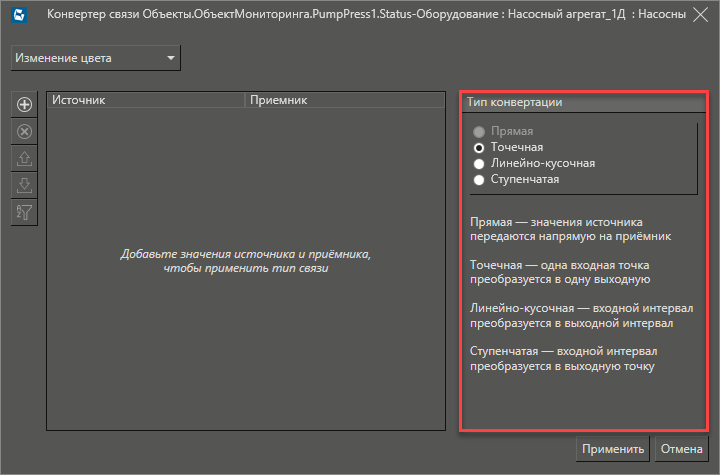Click the move row down icon
Screen dimensions: 720x475
pyautogui.click(x=25, y=185)
